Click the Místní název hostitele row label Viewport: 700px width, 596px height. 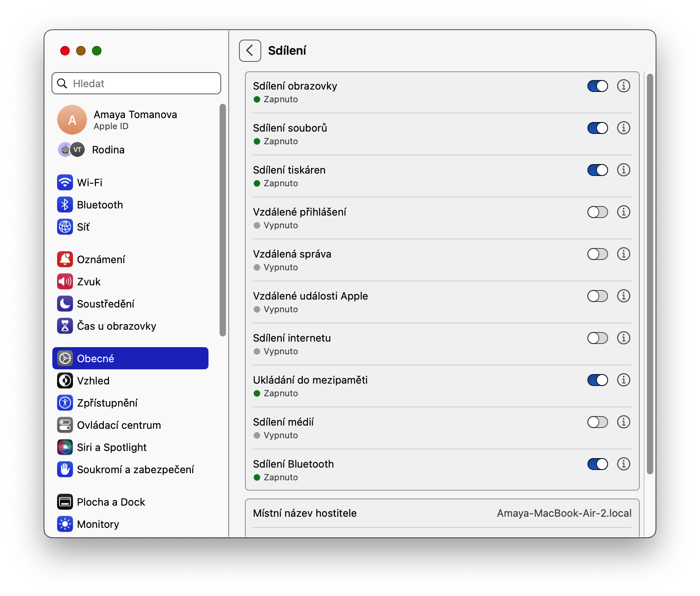305,513
